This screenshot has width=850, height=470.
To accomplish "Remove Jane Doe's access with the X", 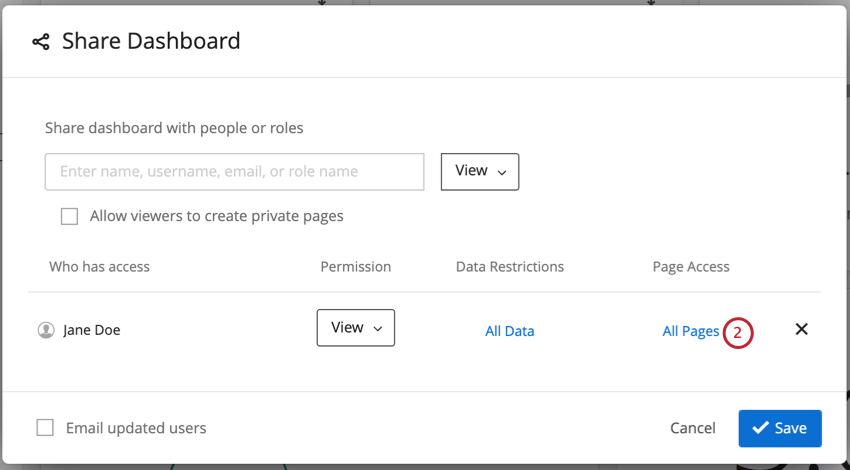I will pyautogui.click(x=801, y=329).
